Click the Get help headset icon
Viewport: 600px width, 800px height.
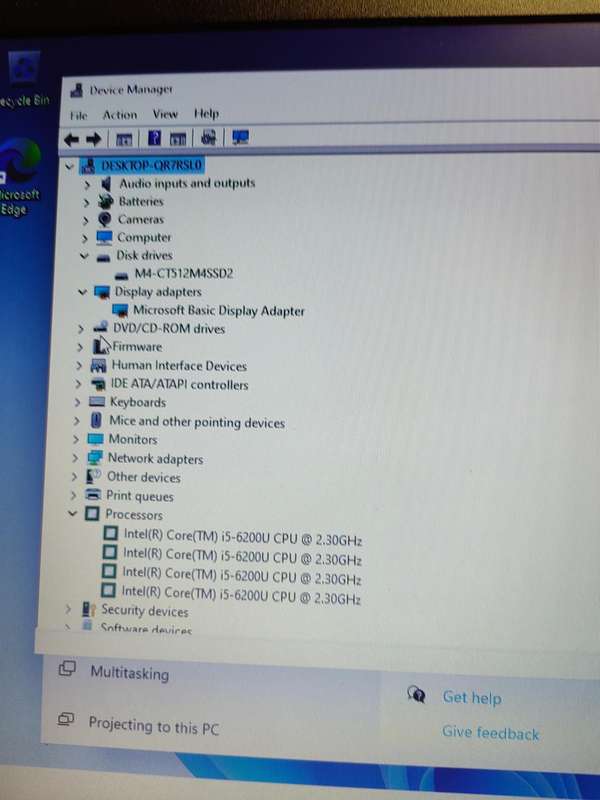pyautogui.click(x=416, y=694)
